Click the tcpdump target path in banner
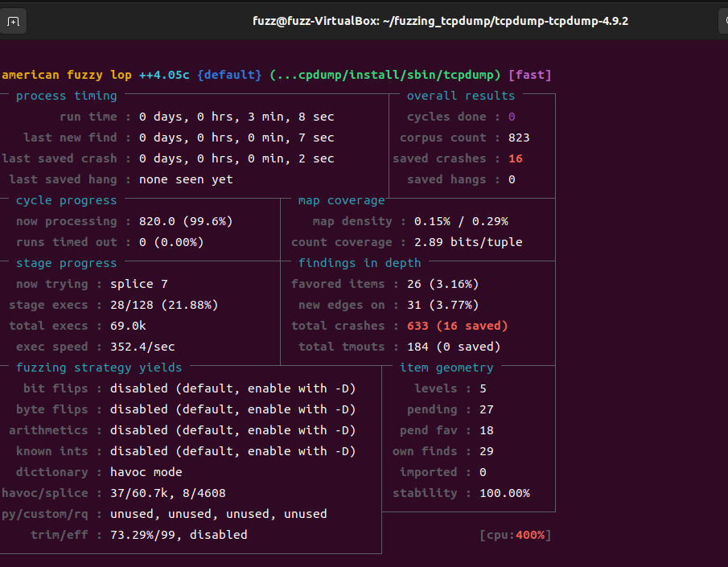The width and height of the screenshot is (728, 567). pyautogui.click(x=385, y=75)
